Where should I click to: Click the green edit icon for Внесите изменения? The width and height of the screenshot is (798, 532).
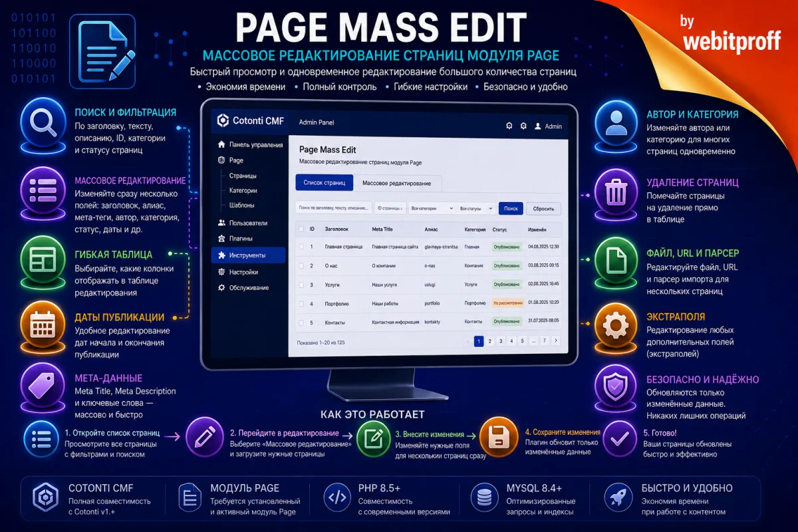point(373,438)
